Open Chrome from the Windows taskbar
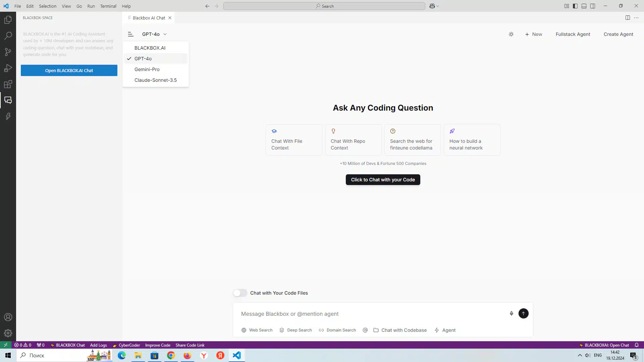This screenshot has width=644, height=362. (171, 355)
